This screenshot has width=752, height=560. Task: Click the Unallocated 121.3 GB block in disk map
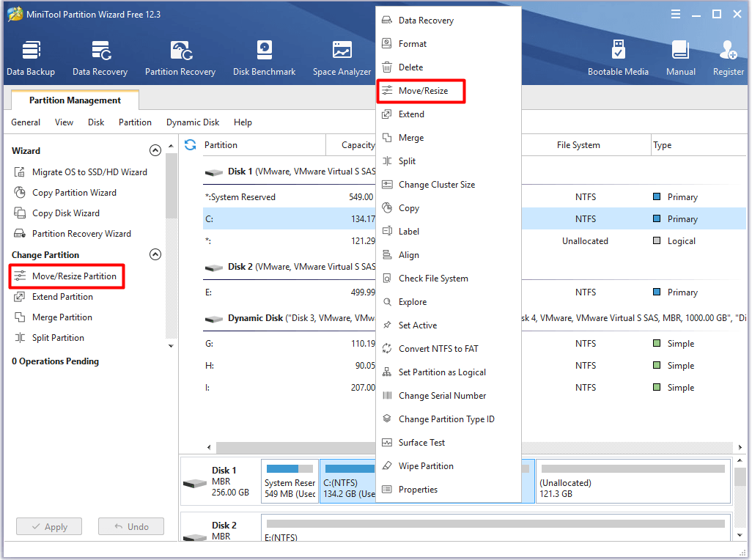click(x=633, y=482)
